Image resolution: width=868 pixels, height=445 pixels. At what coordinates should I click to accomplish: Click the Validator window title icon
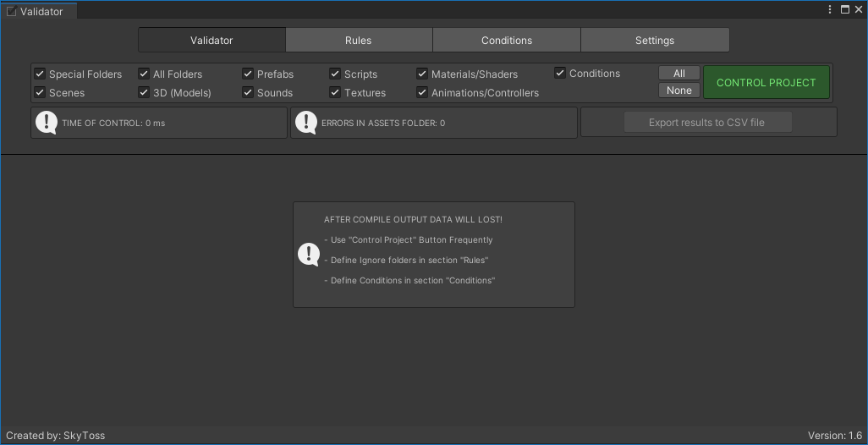click(x=12, y=12)
